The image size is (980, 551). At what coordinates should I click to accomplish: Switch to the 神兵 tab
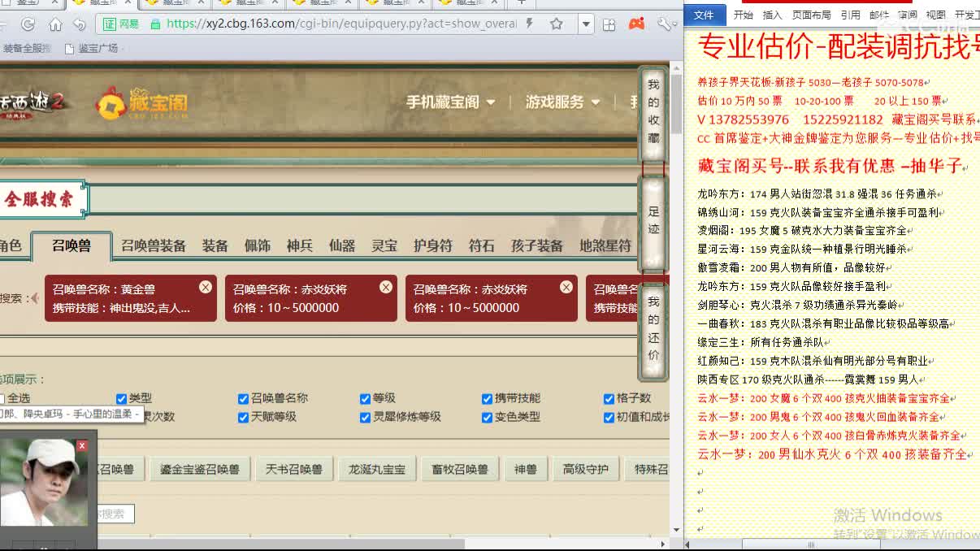300,245
